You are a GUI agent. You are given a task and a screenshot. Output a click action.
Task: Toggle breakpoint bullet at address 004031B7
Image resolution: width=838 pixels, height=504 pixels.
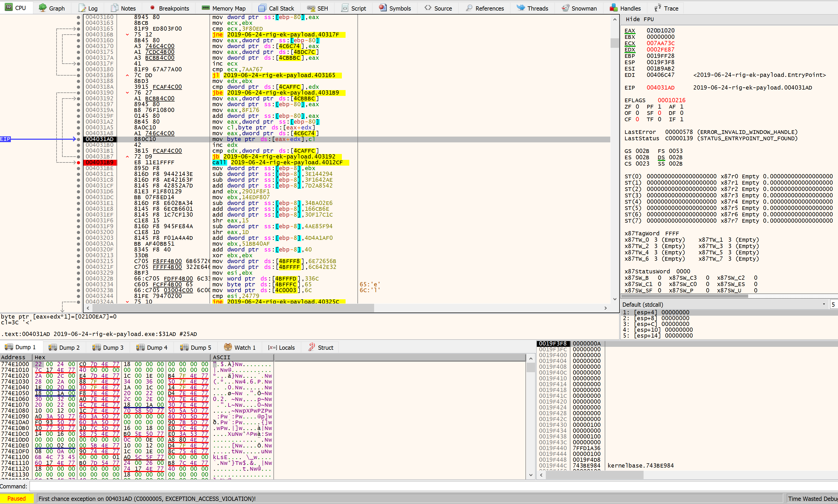click(x=78, y=157)
